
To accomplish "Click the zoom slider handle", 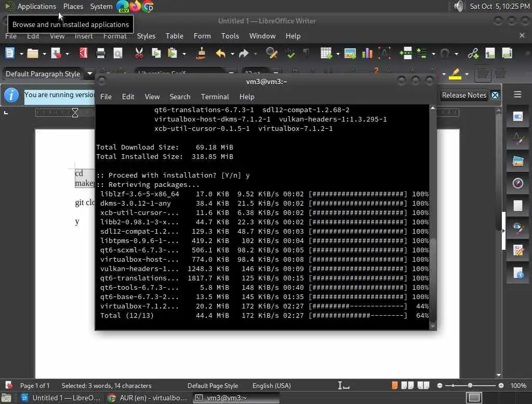I will (x=470, y=385).
